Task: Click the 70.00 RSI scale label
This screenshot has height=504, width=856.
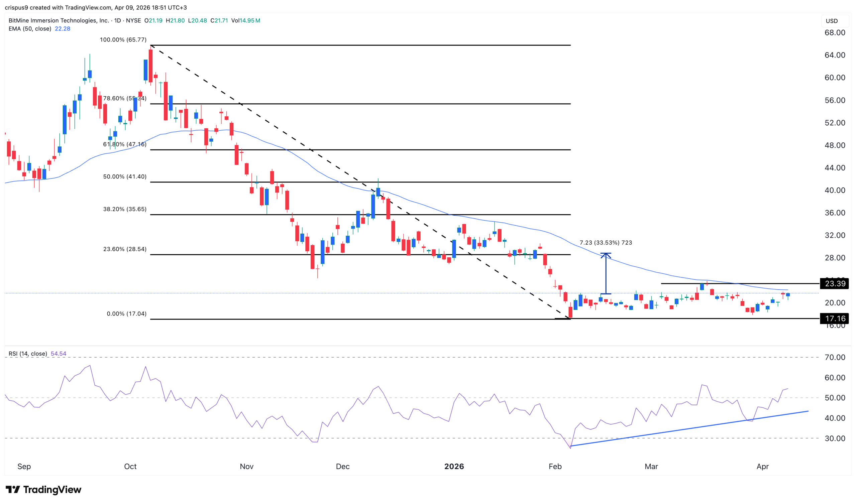Action: point(835,357)
